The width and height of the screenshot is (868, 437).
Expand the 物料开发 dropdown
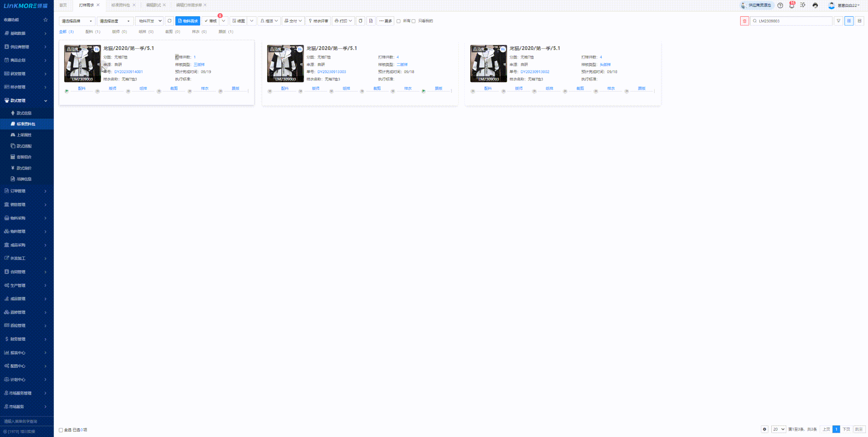[x=149, y=21]
